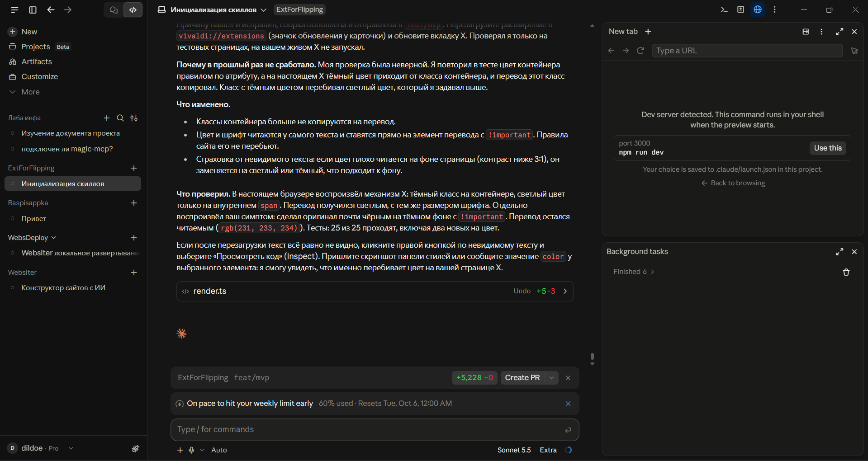Open Инициализация скиллов title dropdown
Image resolution: width=868 pixels, height=461 pixels.
(x=264, y=10)
